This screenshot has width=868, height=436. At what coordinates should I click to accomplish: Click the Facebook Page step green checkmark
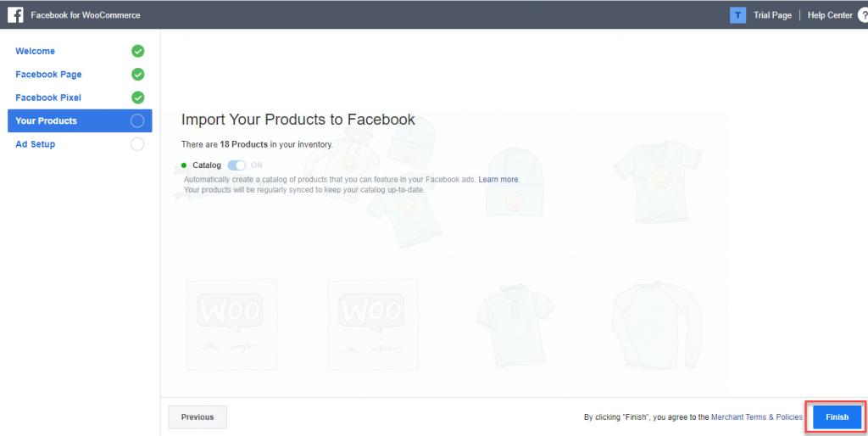tap(138, 75)
